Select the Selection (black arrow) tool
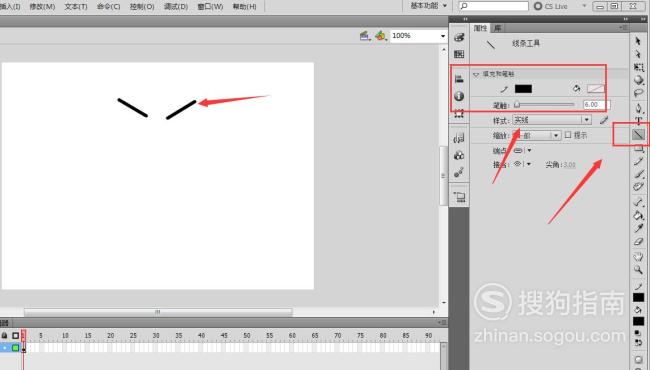This screenshot has height=370, width=650. click(638, 41)
